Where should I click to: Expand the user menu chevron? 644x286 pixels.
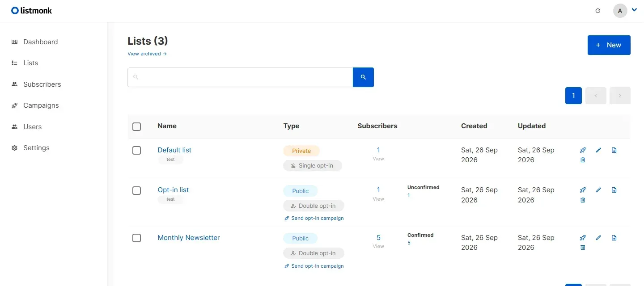pyautogui.click(x=634, y=10)
